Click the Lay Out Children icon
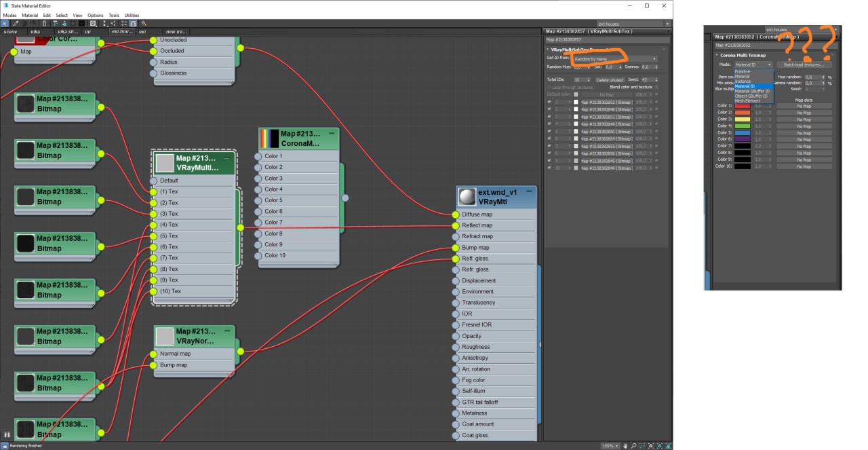The image size is (868, 450). pos(113,23)
